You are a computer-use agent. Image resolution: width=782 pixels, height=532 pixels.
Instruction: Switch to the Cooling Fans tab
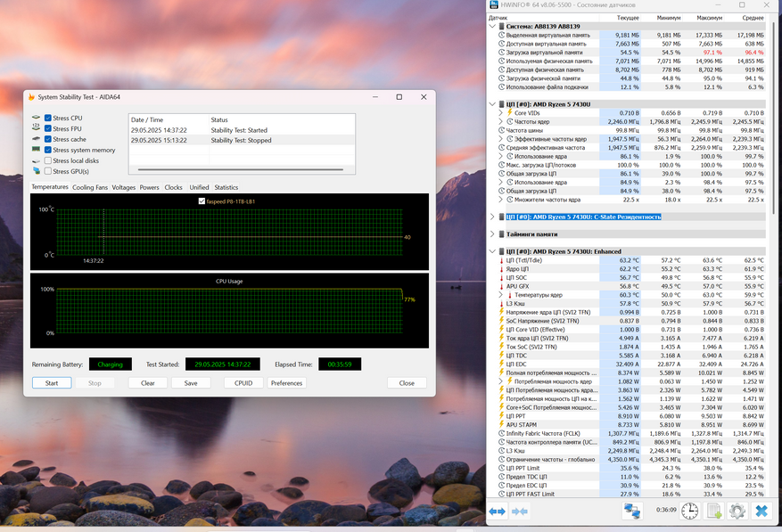pyautogui.click(x=90, y=187)
